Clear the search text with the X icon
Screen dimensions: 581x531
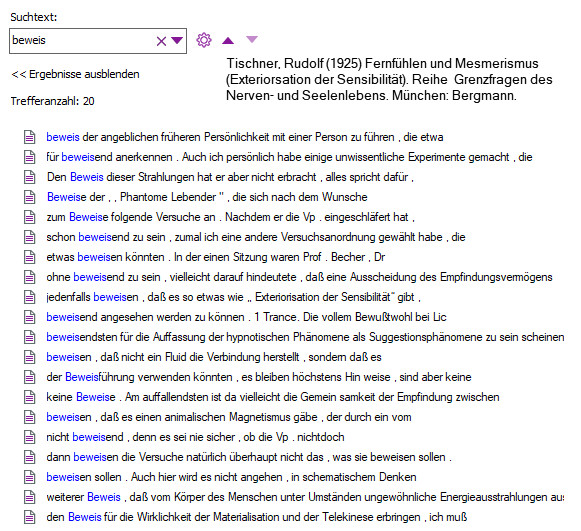click(x=161, y=41)
